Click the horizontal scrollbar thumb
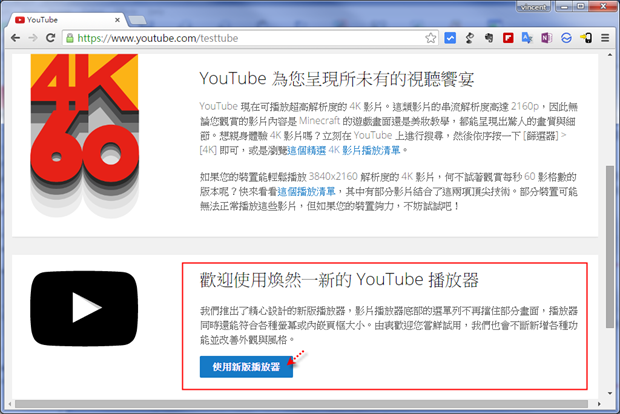 tap(301, 404)
